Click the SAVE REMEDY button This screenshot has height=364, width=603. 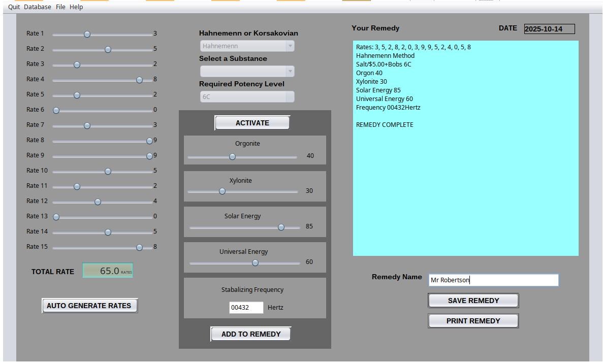coord(473,301)
